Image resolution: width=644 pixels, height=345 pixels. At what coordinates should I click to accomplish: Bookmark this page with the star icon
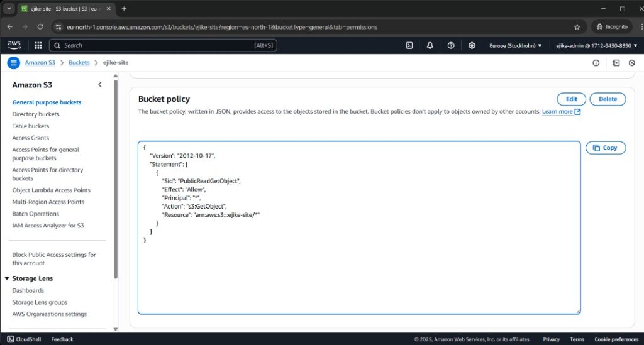tap(577, 27)
